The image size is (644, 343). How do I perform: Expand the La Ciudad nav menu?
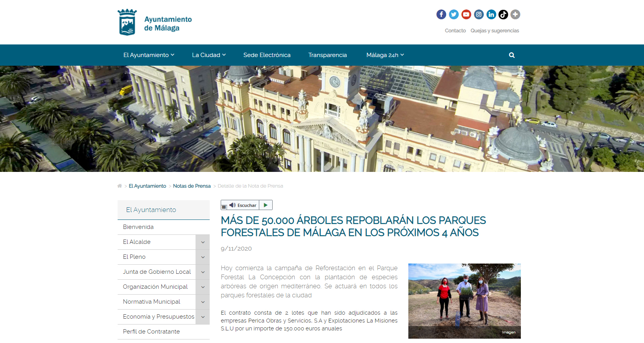[x=209, y=55]
